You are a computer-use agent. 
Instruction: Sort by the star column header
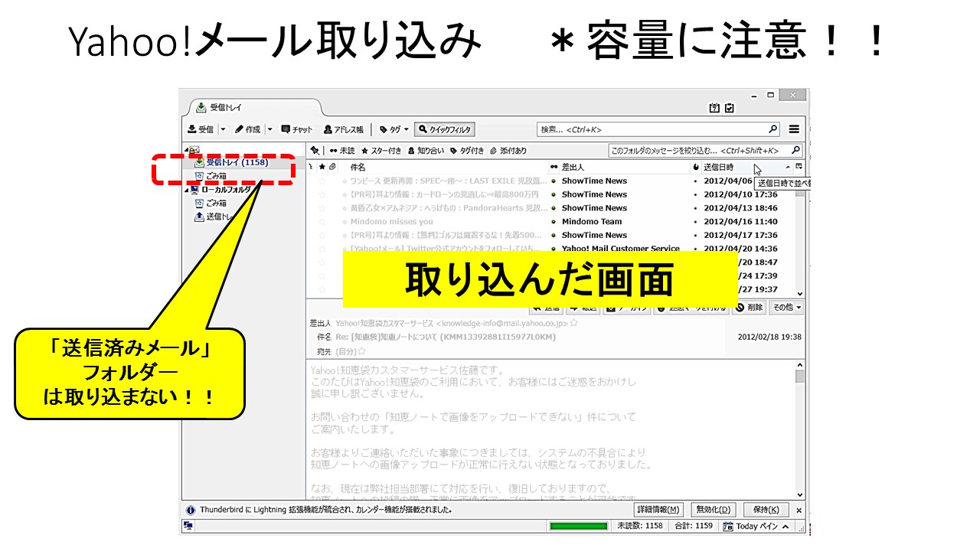pyautogui.click(x=322, y=167)
